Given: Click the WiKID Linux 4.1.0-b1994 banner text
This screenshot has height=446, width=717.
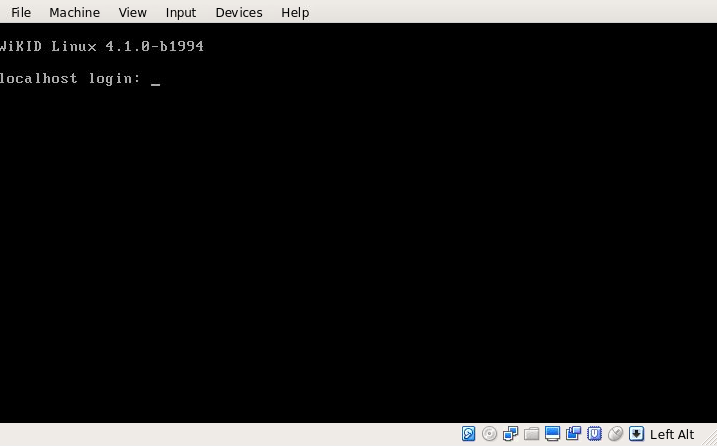Looking at the screenshot, I should click(102, 46).
